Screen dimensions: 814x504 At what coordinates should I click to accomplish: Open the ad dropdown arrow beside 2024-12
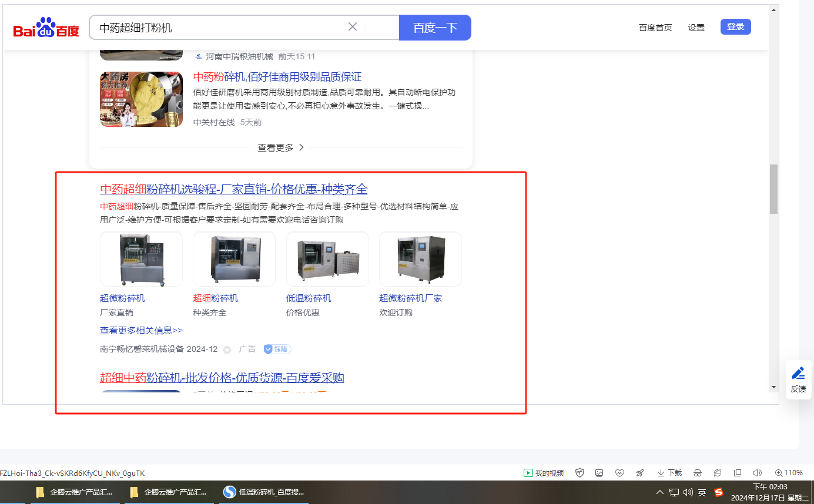point(227,350)
